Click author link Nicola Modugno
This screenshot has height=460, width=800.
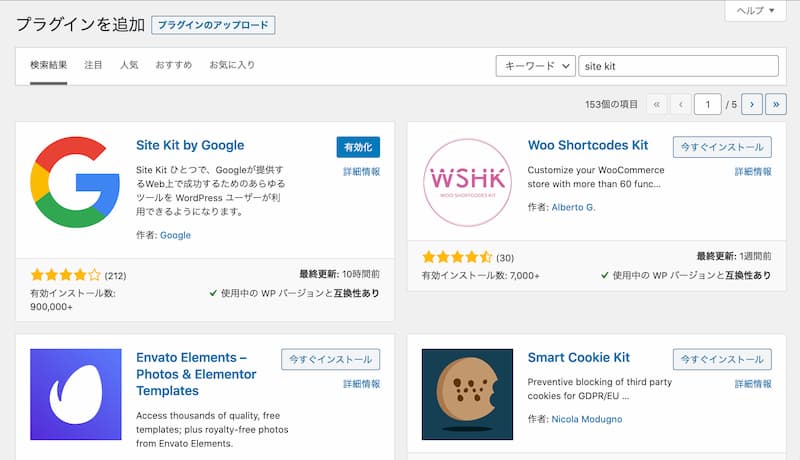coord(587,419)
